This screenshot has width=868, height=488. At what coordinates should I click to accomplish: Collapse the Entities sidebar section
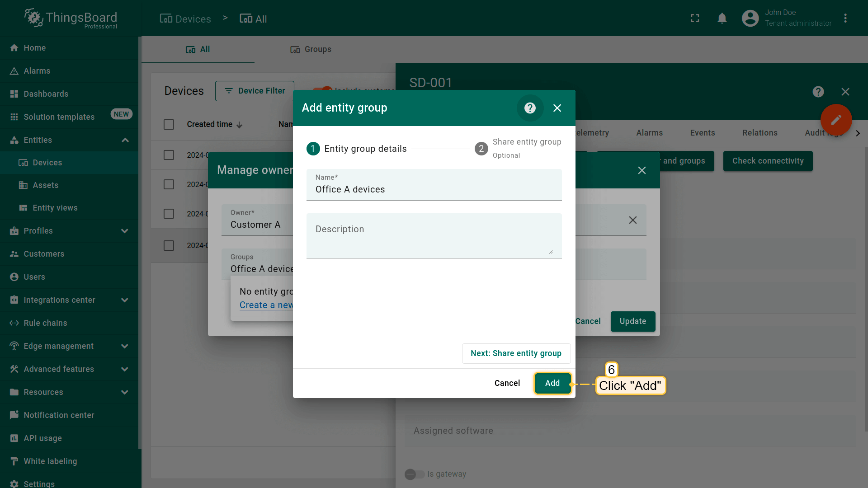125,140
